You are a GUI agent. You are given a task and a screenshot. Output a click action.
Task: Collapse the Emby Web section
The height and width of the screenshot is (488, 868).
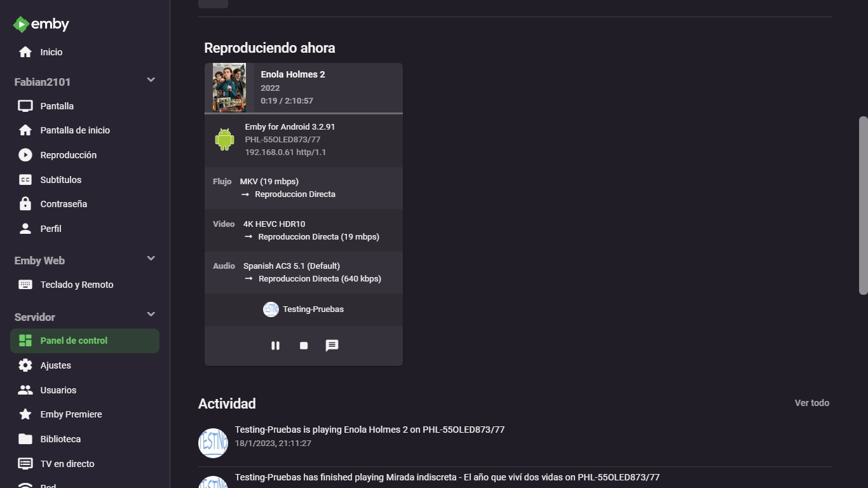coord(151,259)
